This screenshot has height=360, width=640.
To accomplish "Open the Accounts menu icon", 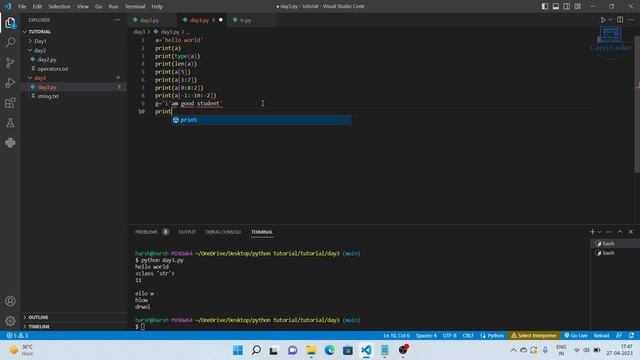I will [x=10, y=301].
